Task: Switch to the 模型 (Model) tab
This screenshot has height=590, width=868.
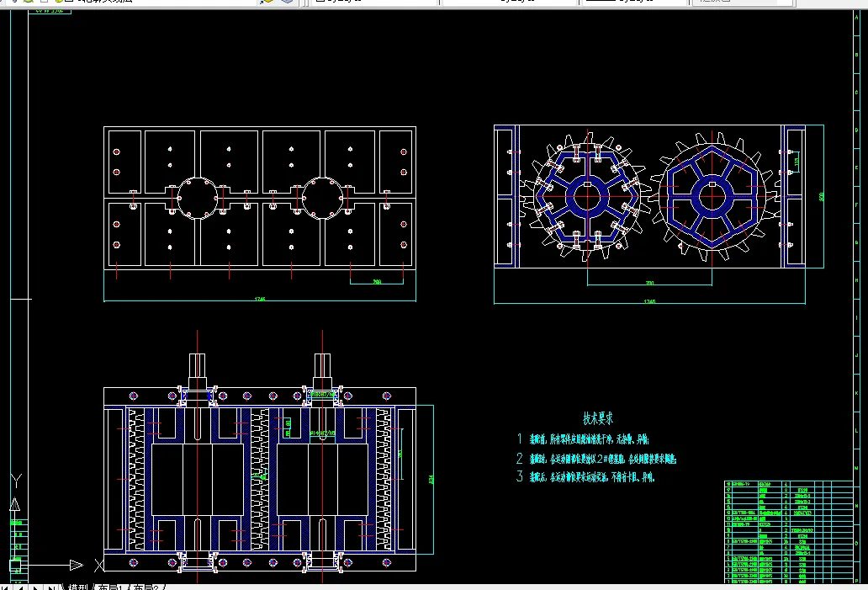Action: pos(77,587)
